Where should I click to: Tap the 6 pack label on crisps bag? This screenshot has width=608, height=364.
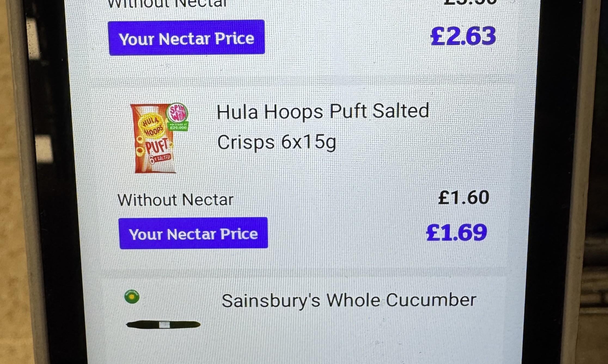click(160, 158)
